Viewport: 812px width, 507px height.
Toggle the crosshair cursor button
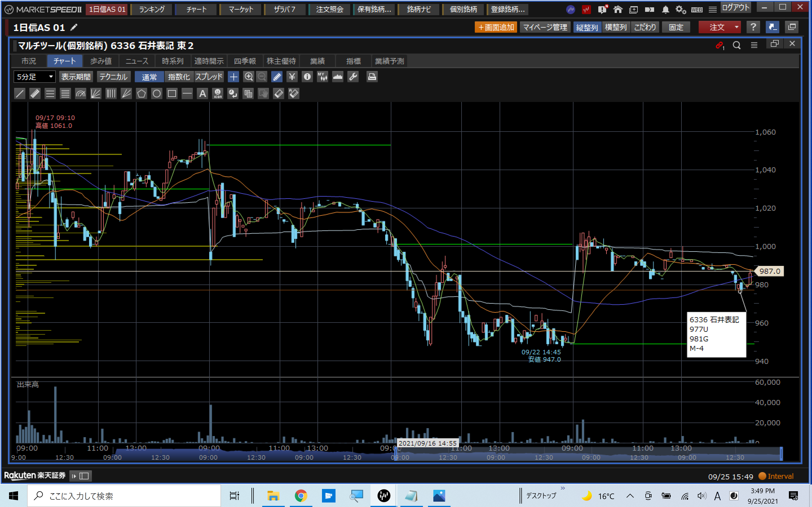point(233,77)
